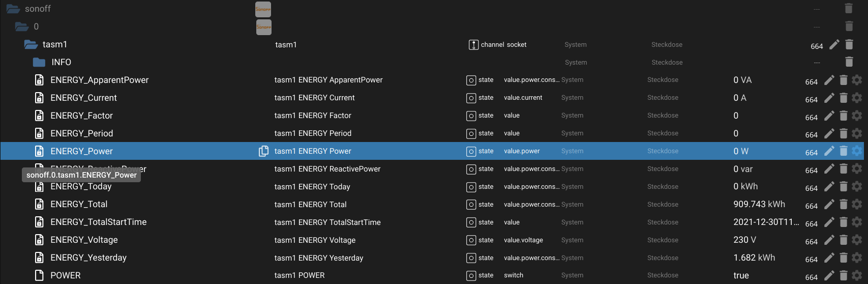868x284 pixels.
Task: Delete the 0 instance folder
Action: click(x=849, y=26)
